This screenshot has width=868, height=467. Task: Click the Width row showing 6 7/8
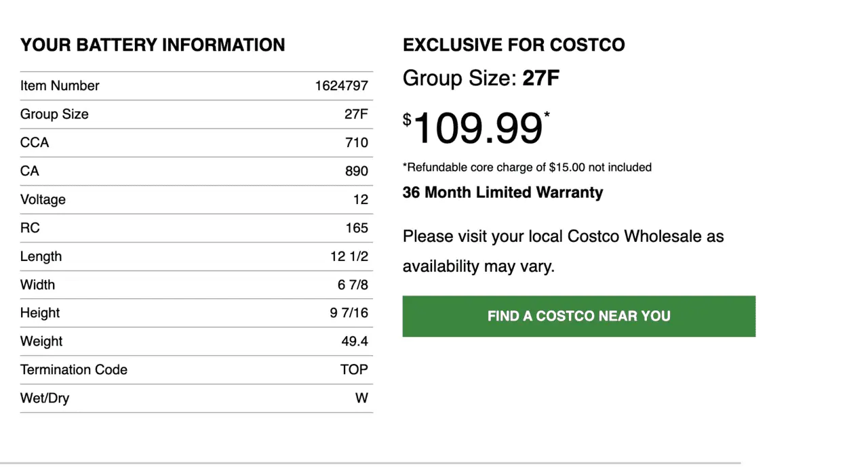click(x=197, y=285)
